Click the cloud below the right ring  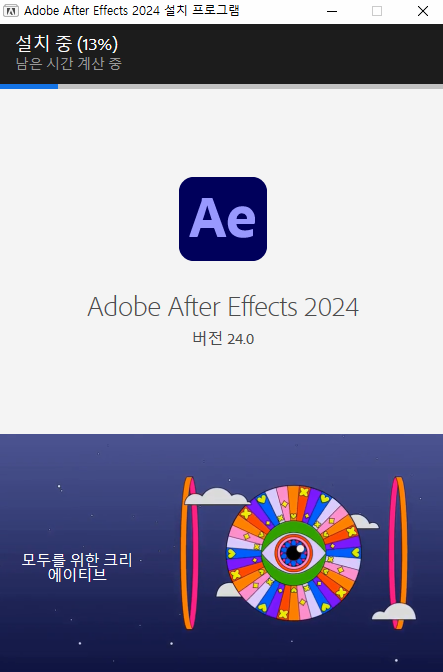[x=394, y=612]
